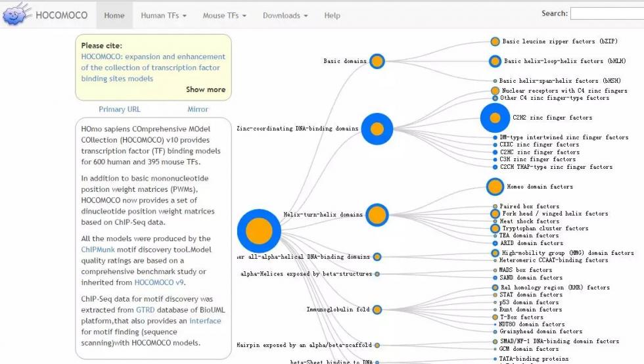Click Fork head / winged helix node
The width and height of the screenshot is (644, 364).
click(x=495, y=214)
